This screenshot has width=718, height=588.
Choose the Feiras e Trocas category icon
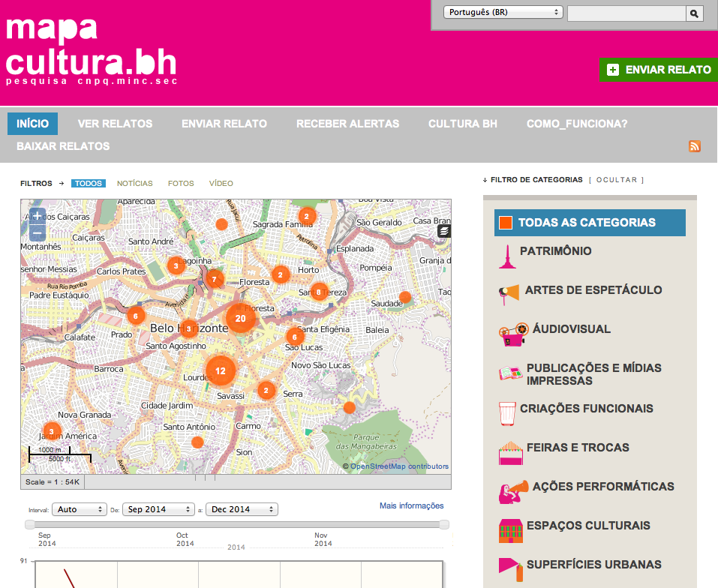[x=510, y=452]
